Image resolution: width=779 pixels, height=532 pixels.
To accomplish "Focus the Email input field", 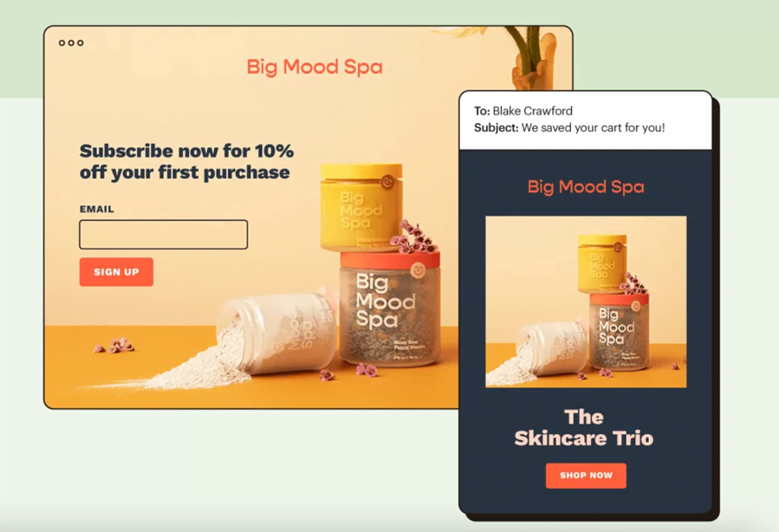I will [164, 235].
